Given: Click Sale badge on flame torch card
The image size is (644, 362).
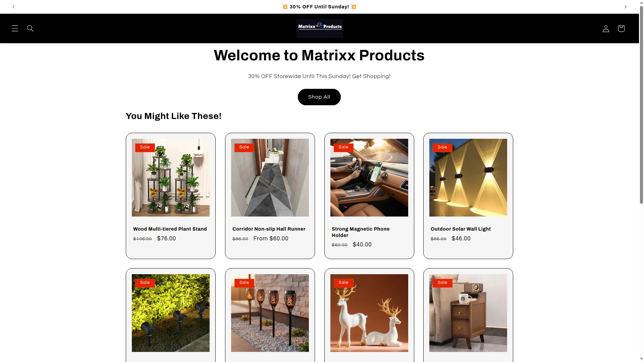Looking at the screenshot, I should pyautogui.click(x=244, y=283).
